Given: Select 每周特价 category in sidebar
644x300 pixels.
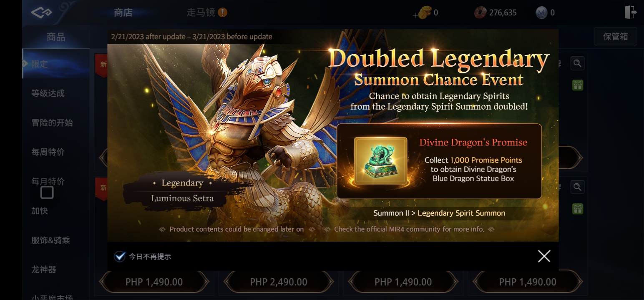Looking at the screenshot, I should [48, 152].
